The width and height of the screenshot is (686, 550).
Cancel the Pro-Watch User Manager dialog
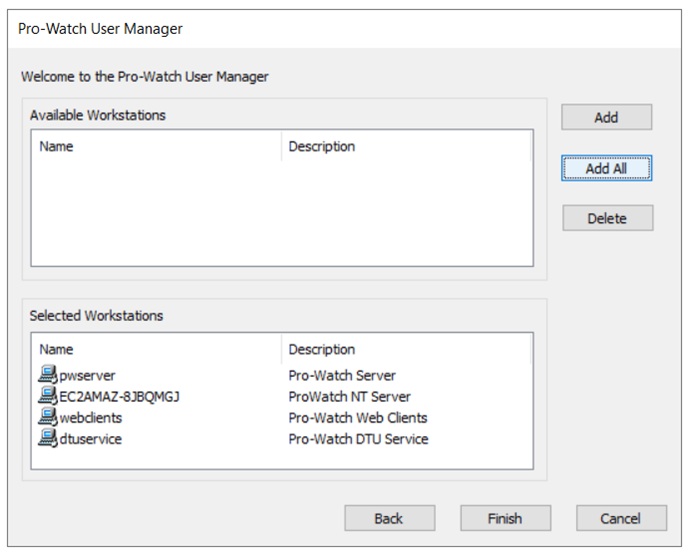pyautogui.click(x=621, y=518)
